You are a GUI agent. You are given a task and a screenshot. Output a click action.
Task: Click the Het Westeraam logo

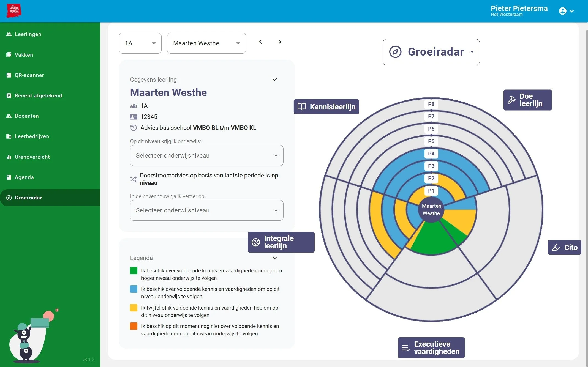(14, 11)
